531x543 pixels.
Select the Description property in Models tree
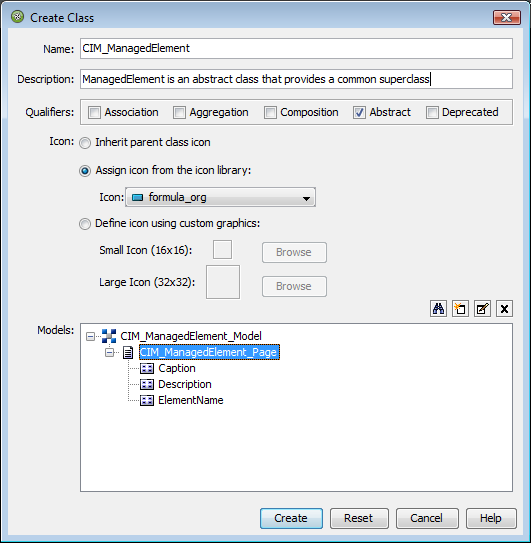click(185, 384)
